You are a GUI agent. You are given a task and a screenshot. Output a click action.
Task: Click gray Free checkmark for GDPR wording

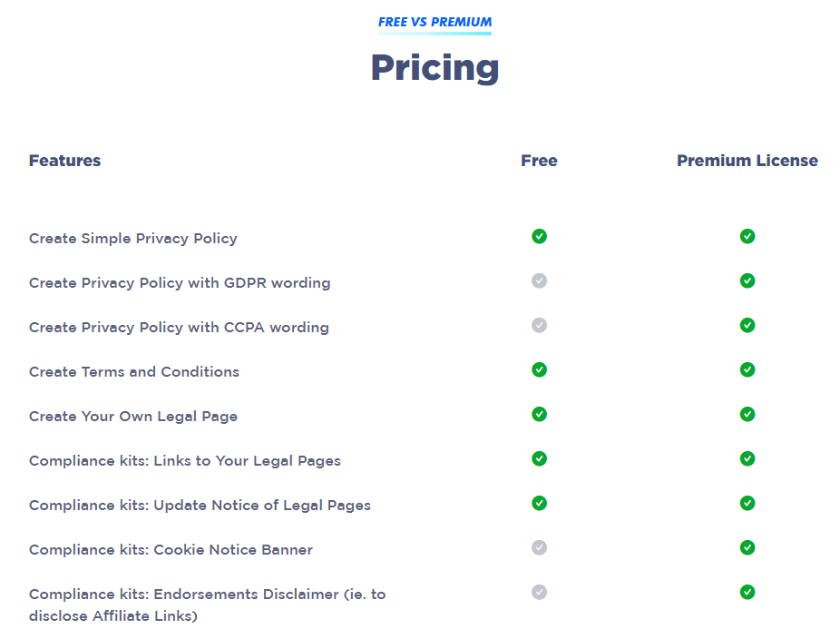pyautogui.click(x=539, y=280)
